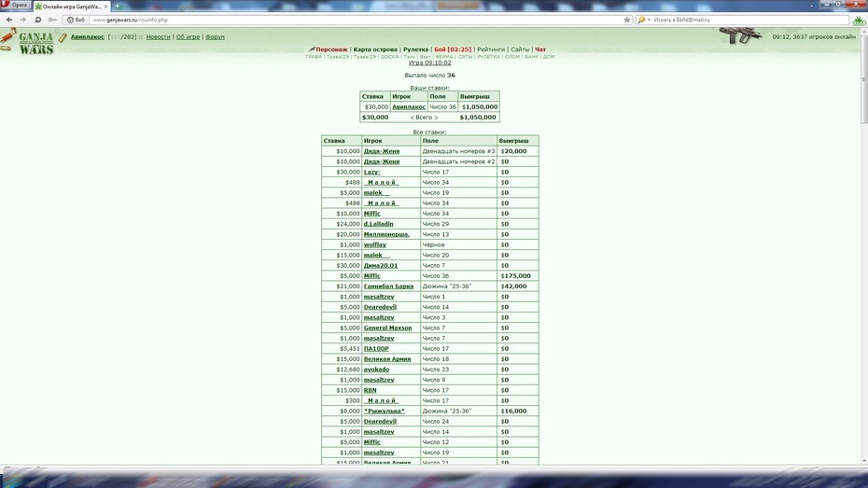
Task: Click the РУЛЕТКА quick link in submenu
Action: click(488, 56)
